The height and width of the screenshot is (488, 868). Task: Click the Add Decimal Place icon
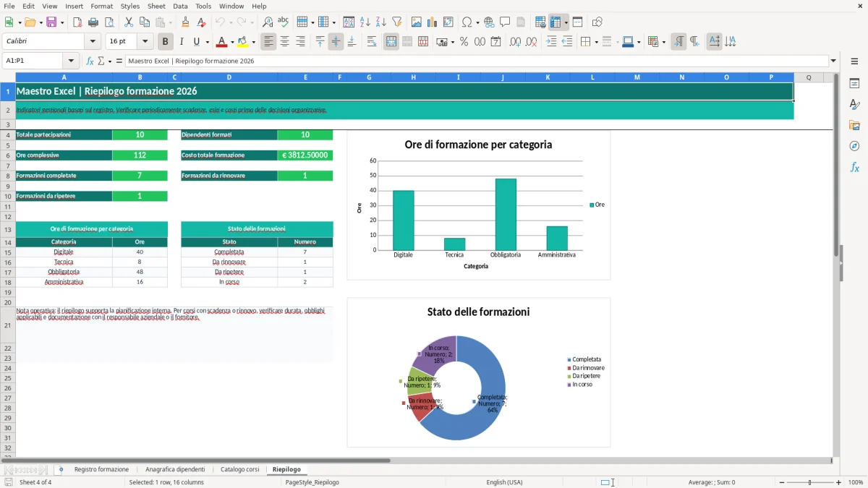point(515,42)
